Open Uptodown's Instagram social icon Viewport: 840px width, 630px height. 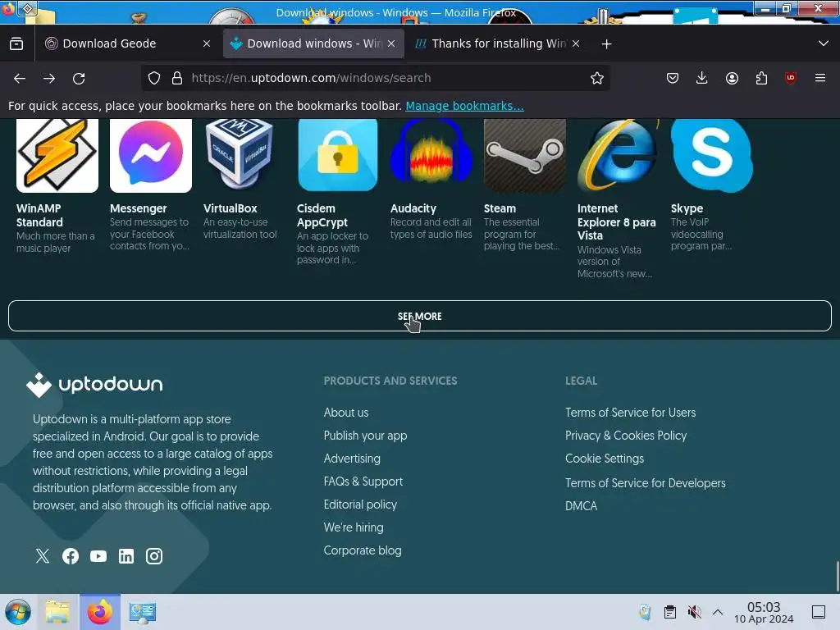[154, 556]
